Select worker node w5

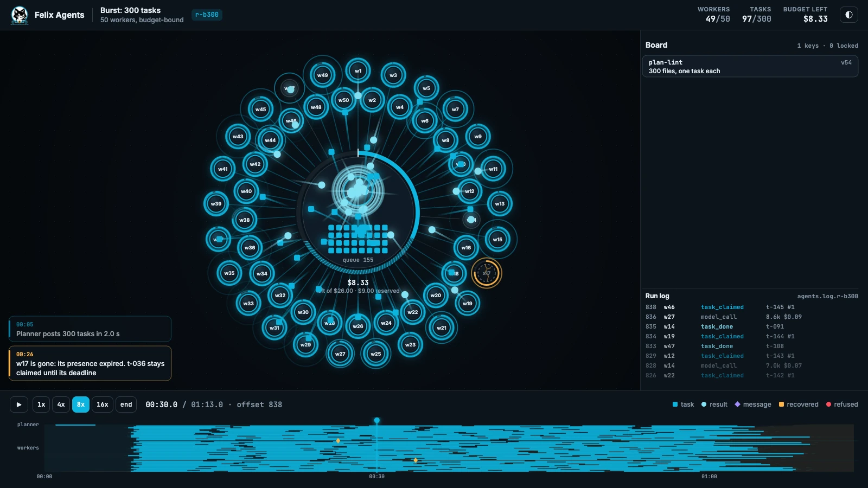pyautogui.click(x=426, y=88)
